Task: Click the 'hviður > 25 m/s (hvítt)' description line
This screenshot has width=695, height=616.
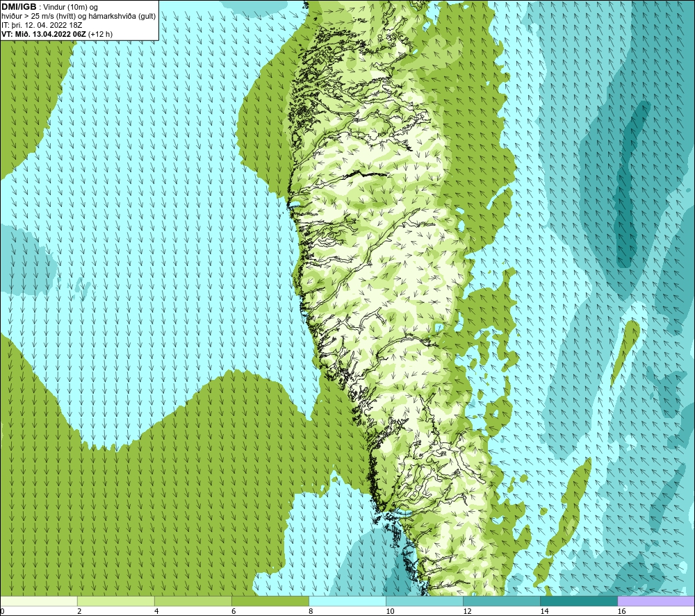Action: click(x=79, y=16)
